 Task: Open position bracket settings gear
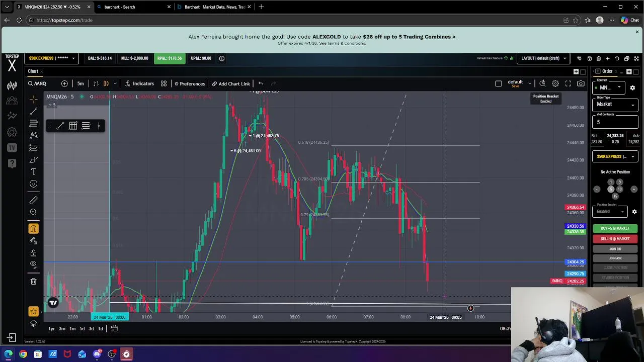(x=634, y=212)
